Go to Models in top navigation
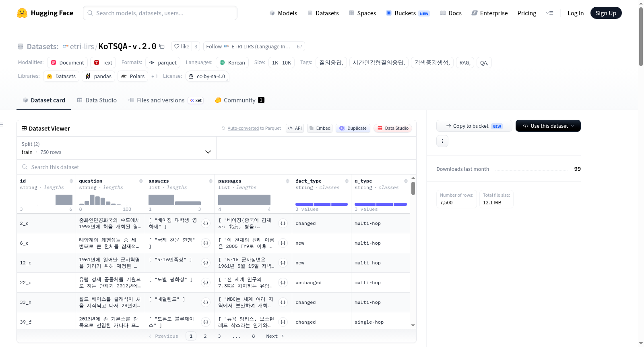Screen dimensions: 644x347 coord(283,13)
